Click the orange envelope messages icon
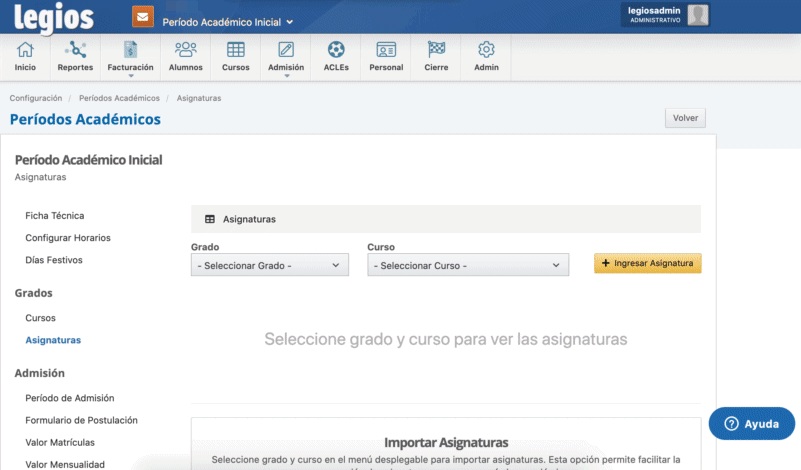The image size is (801, 470). tap(143, 16)
